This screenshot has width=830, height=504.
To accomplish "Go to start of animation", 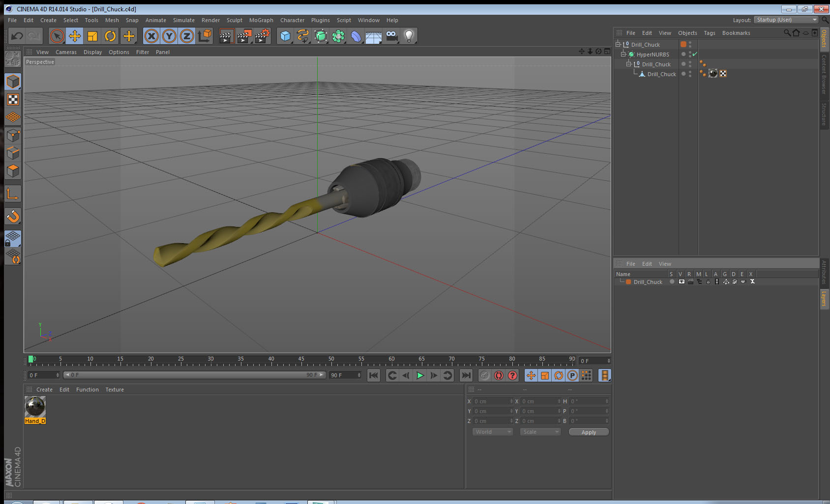I will 374,375.
